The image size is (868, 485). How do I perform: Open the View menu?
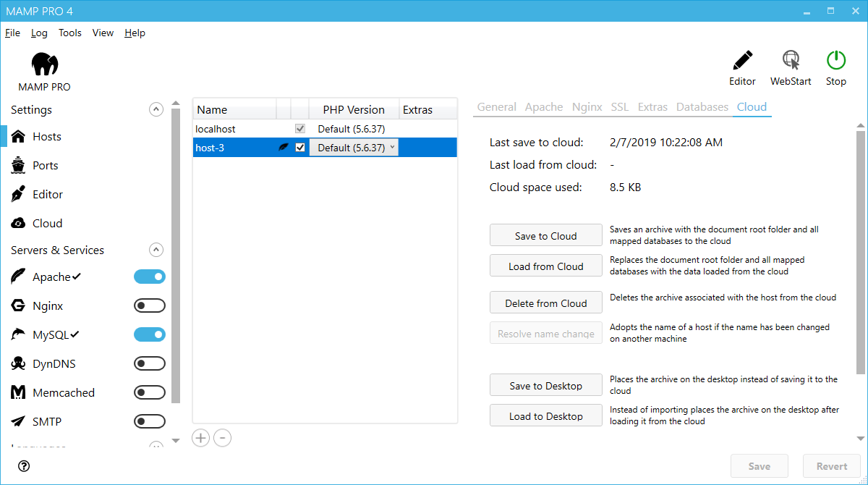pyautogui.click(x=103, y=33)
